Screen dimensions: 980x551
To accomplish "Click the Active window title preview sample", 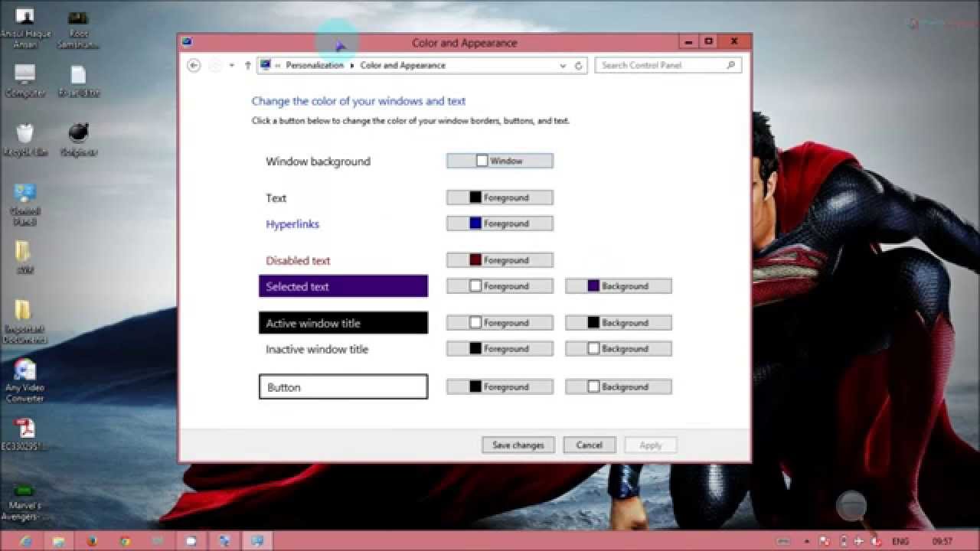I will click(x=343, y=323).
